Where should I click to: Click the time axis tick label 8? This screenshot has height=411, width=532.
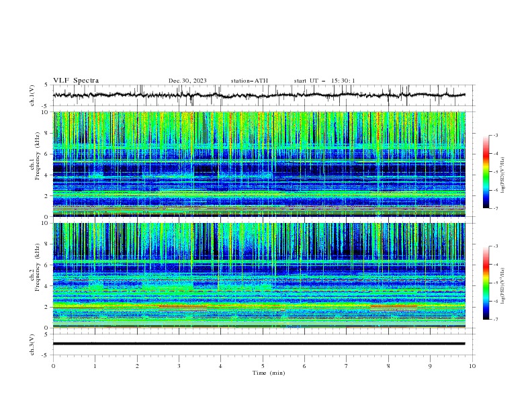pos(388,366)
